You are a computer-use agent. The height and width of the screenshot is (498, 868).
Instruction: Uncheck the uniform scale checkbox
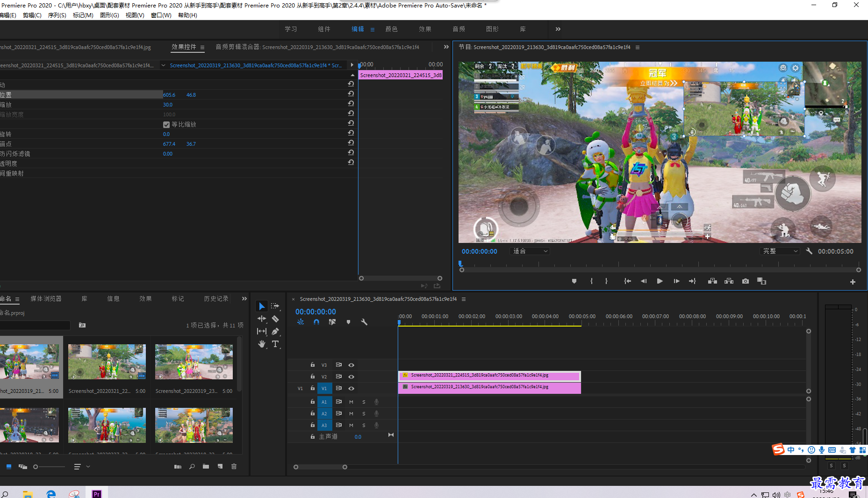(166, 125)
